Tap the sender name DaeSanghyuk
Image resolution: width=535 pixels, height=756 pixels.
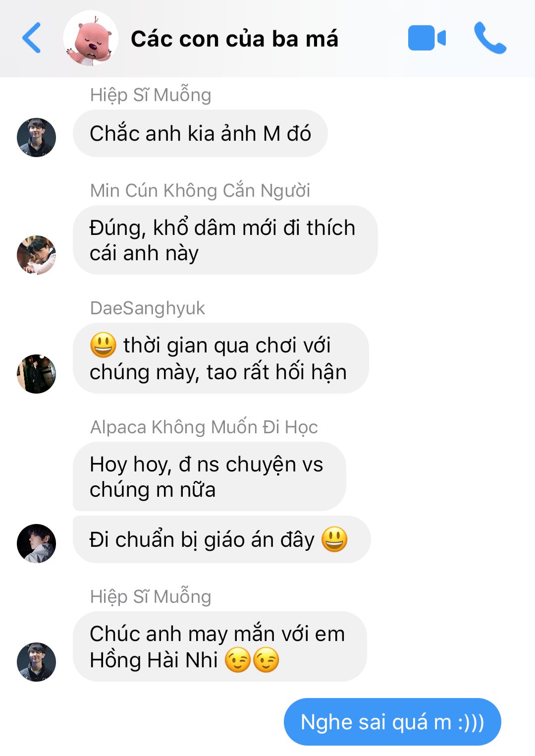tap(148, 308)
